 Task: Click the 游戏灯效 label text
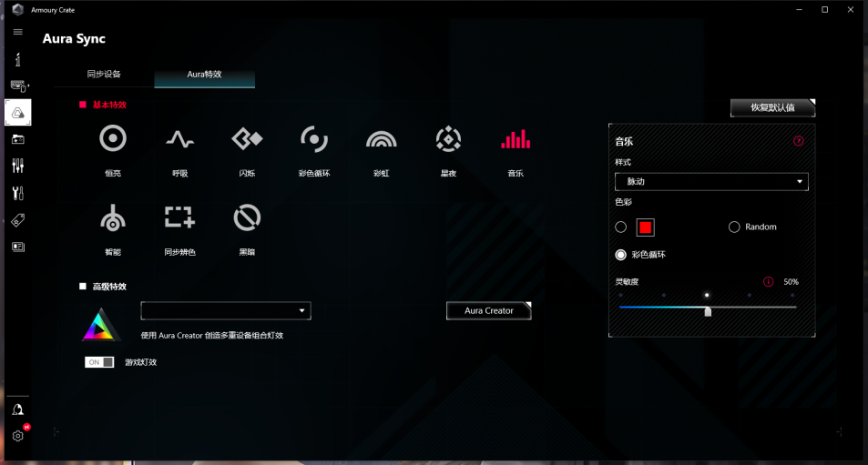[x=140, y=362]
